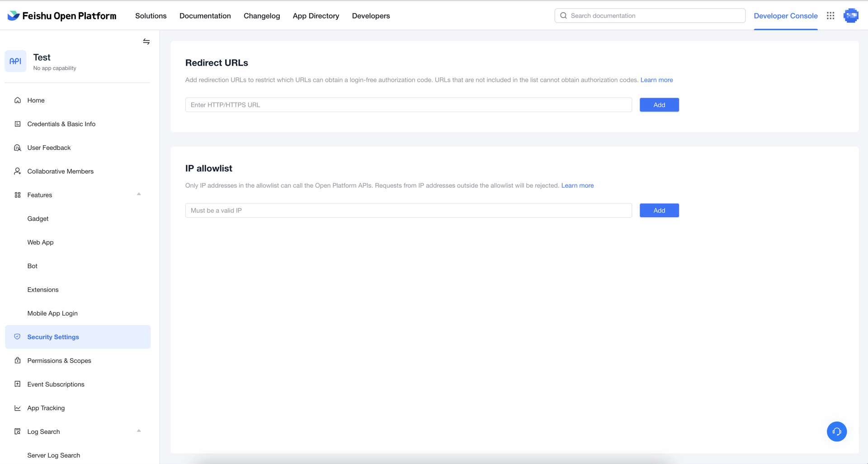Focus the Enter HTTP/HTTPS URL field

(x=408, y=105)
